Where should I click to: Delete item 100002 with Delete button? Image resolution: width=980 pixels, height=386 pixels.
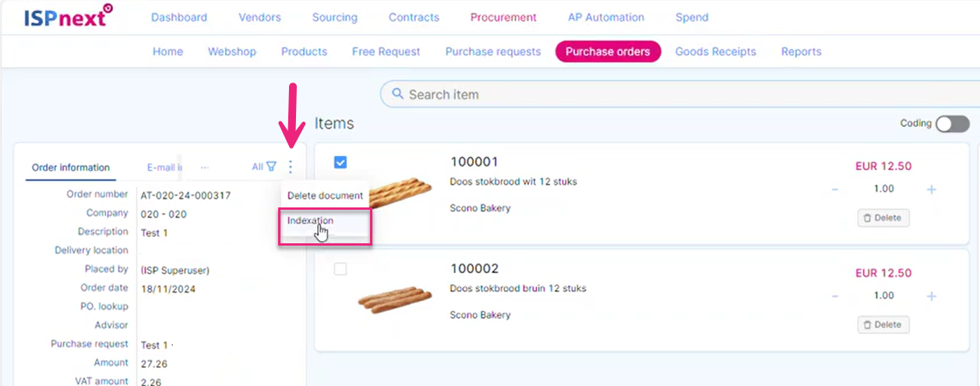coord(883,325)
